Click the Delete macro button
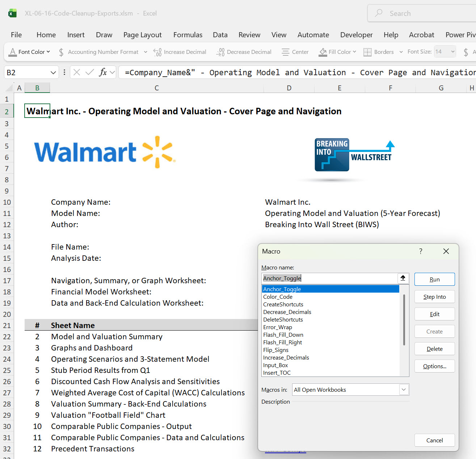Image resolution: width=476 pixels, height=459 pixels. pyautogui.click(x=435, y=349)
